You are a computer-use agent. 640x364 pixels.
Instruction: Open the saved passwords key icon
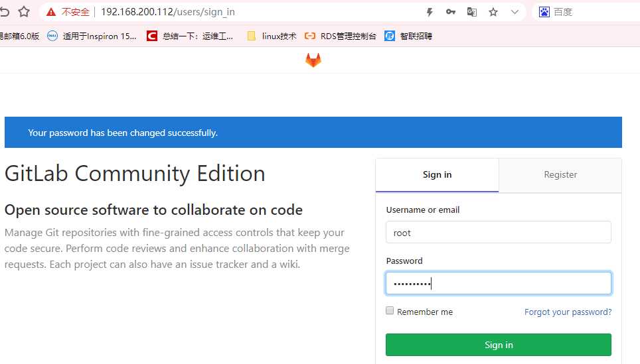coord(451,12)
